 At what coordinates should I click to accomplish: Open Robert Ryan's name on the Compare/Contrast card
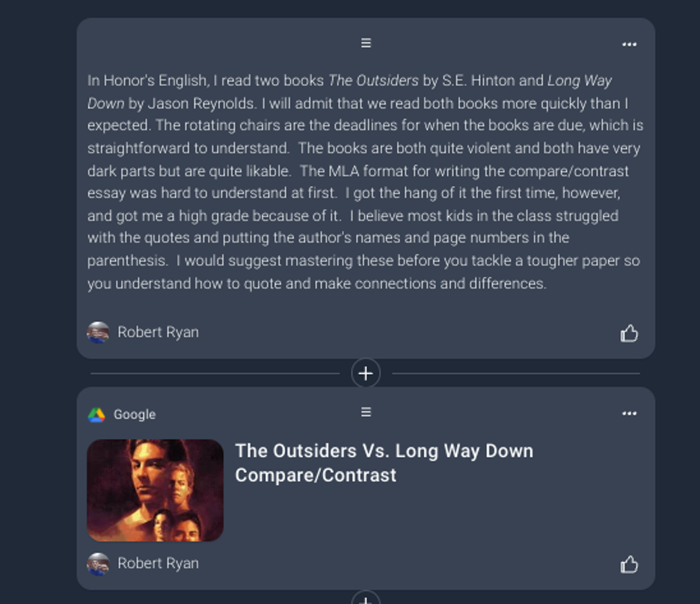pos(158,564)
